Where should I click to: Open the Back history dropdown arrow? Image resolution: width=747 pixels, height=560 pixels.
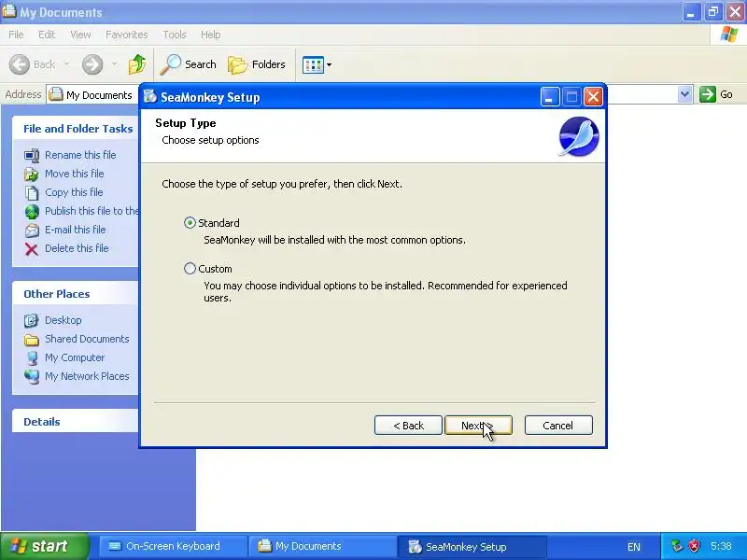66,64
